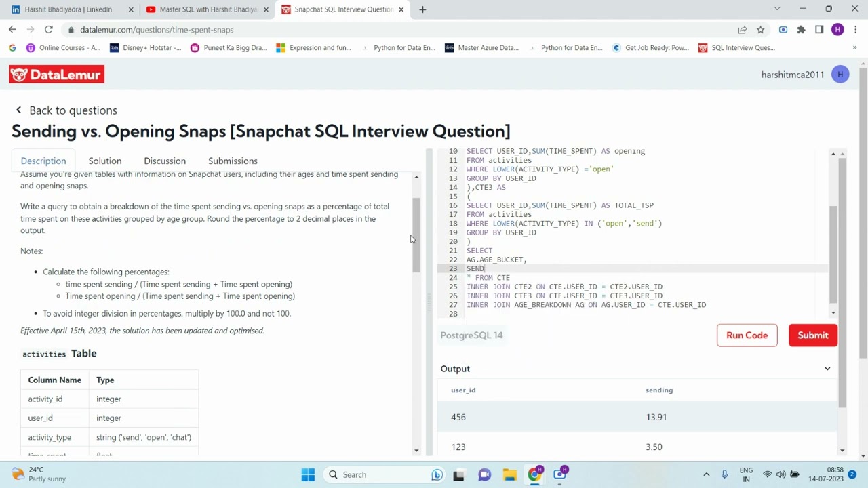Click the microphone icon in system tray

point(725,474)
